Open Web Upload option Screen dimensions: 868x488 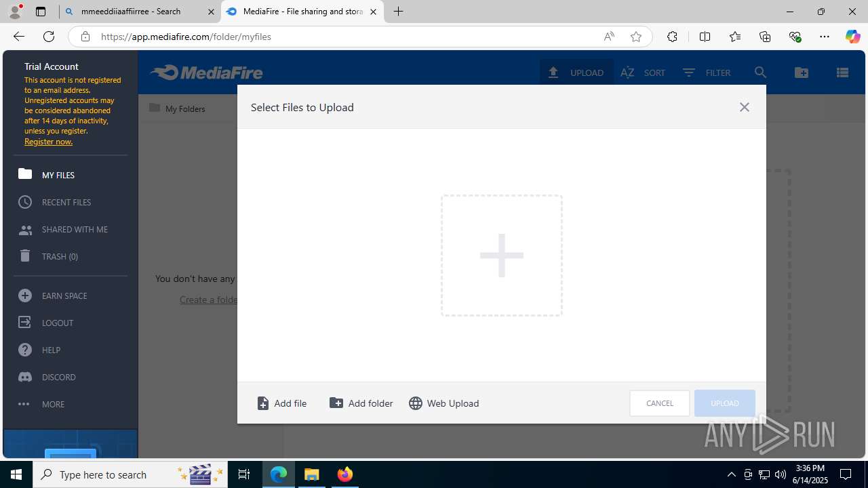coord(444,403)
